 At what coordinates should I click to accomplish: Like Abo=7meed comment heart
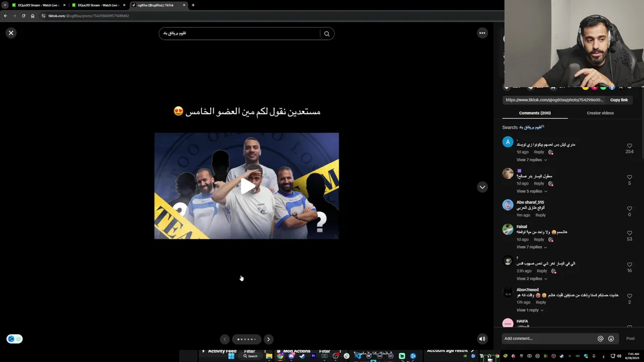[629, 296]
